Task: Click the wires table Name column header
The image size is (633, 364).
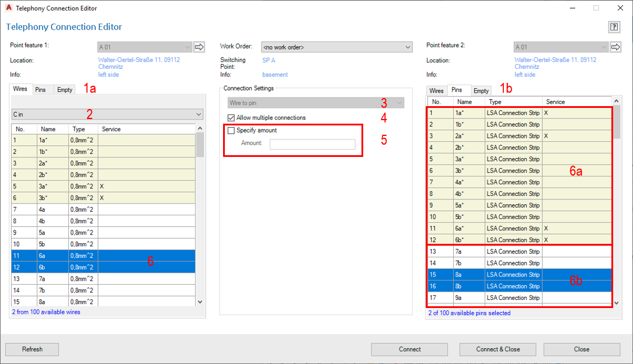Action: (x=53, y=129)
